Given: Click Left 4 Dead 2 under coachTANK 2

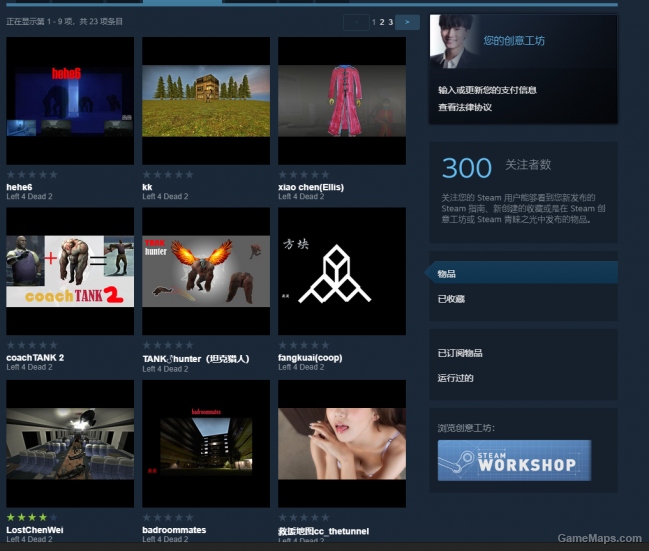Looking at the screenshot, I should point(29,367).
